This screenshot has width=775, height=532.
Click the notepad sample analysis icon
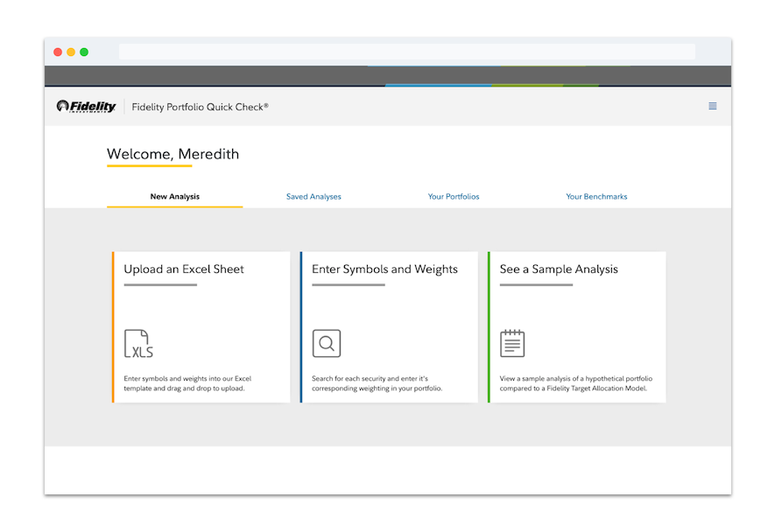[512, 343]
